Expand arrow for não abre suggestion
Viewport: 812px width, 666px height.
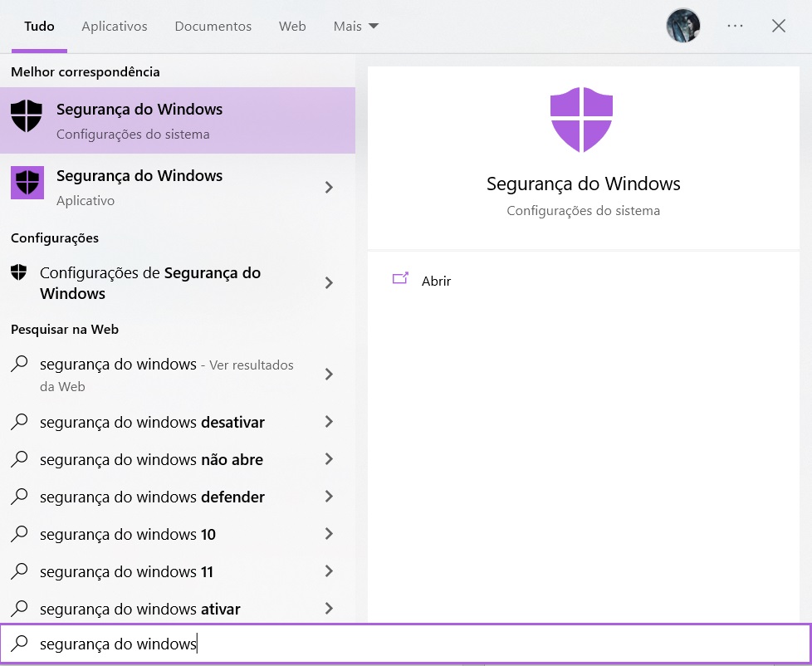coord(329,459)
